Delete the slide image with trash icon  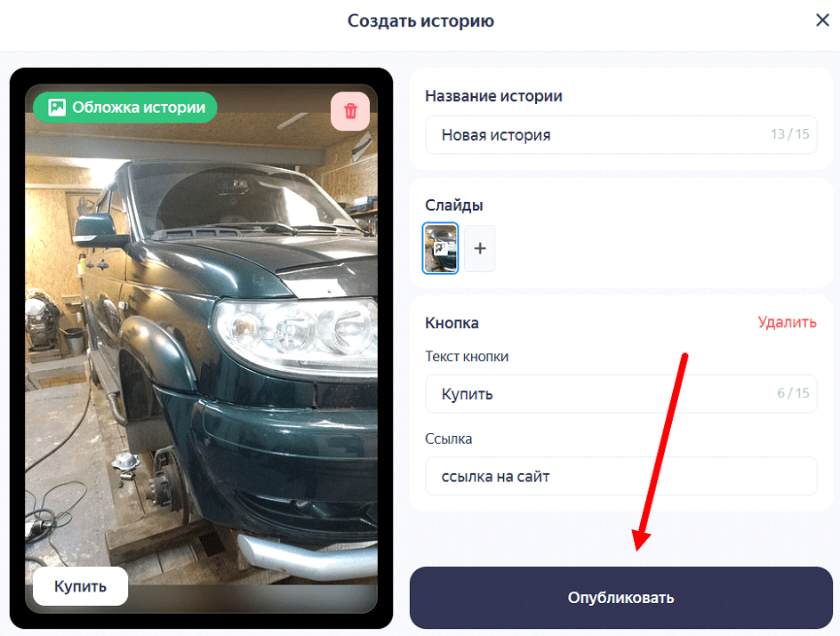pyautogui.click(x=350, y=111)
